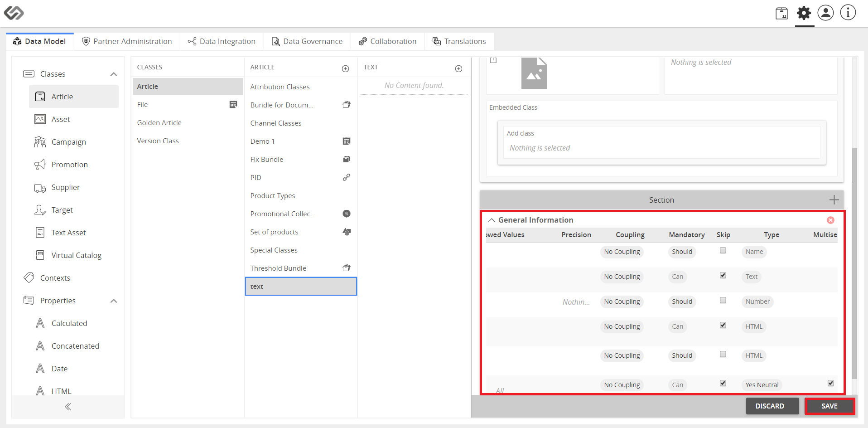Open the user profile icon

point(825,13)
